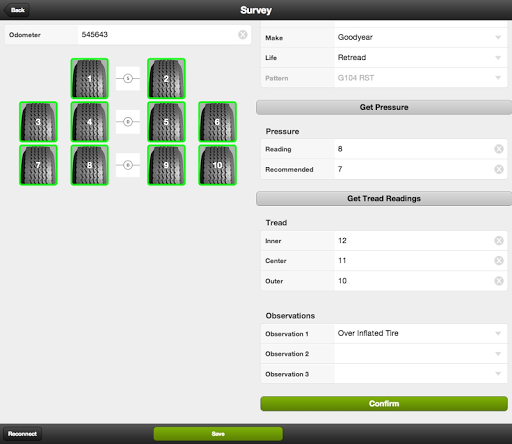Go back using the Back button
This screenshot has height=444, width=512.
point(17,10)
